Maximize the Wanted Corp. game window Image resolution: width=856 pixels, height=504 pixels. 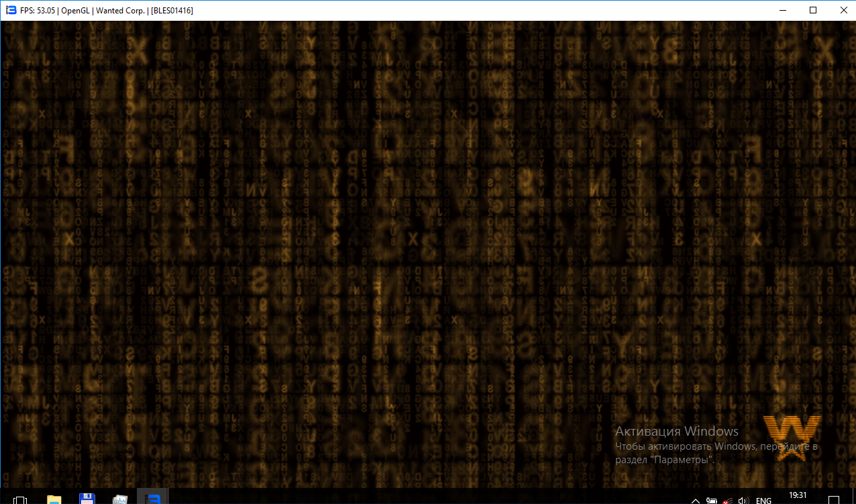coord(813,10)
